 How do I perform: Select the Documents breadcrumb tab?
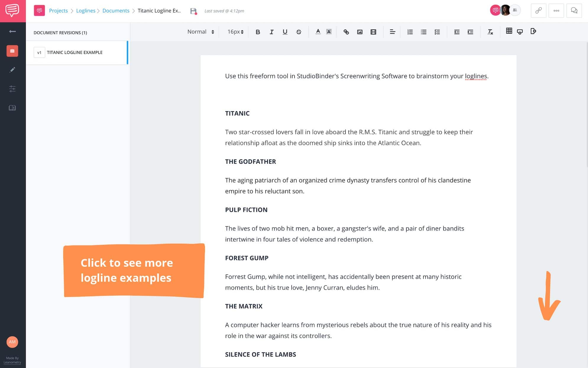tap(115, 11)
